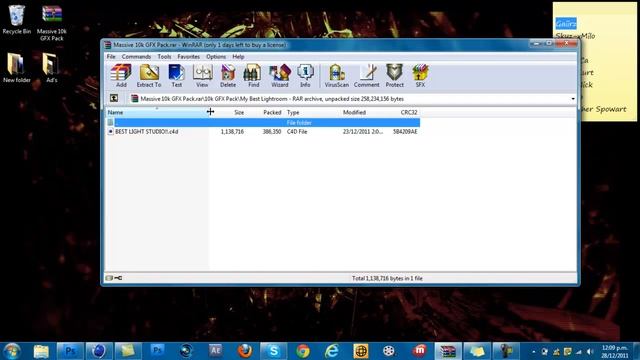Click the Test archive icon
640x360 pixels.
pyautogui.click(x=176, y=76)
